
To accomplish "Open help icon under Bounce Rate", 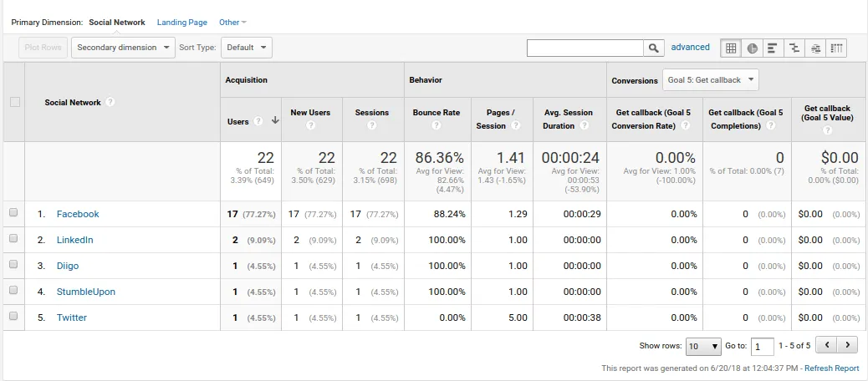I will click(437, 125).
